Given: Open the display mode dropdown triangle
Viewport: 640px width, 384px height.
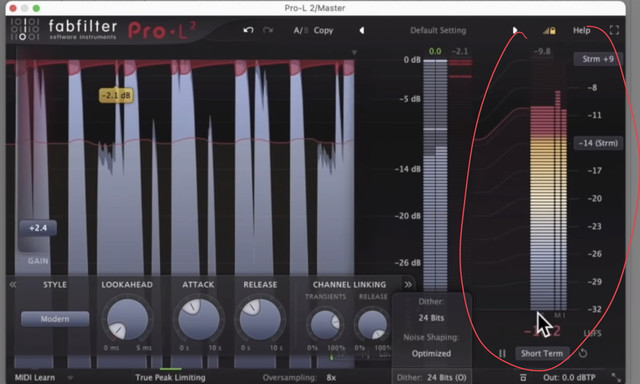Looking at the screenshot, I should pos(354,52).
